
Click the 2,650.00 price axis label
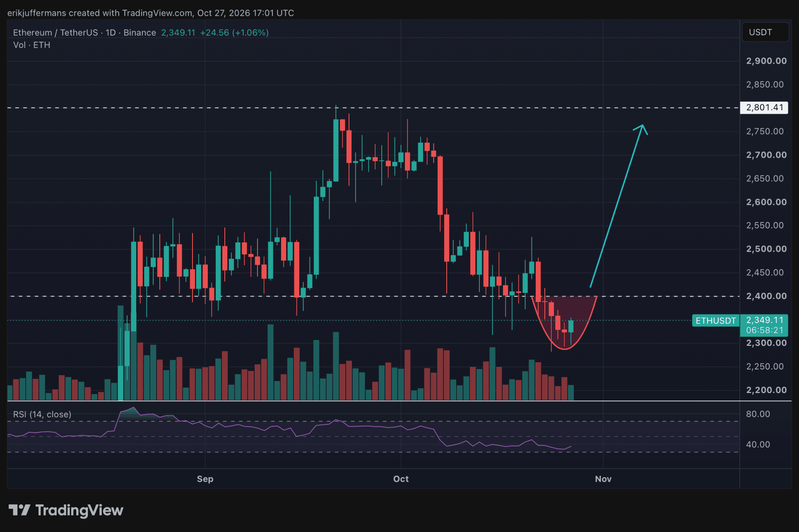pyautogui.click(x=765, y=178)
